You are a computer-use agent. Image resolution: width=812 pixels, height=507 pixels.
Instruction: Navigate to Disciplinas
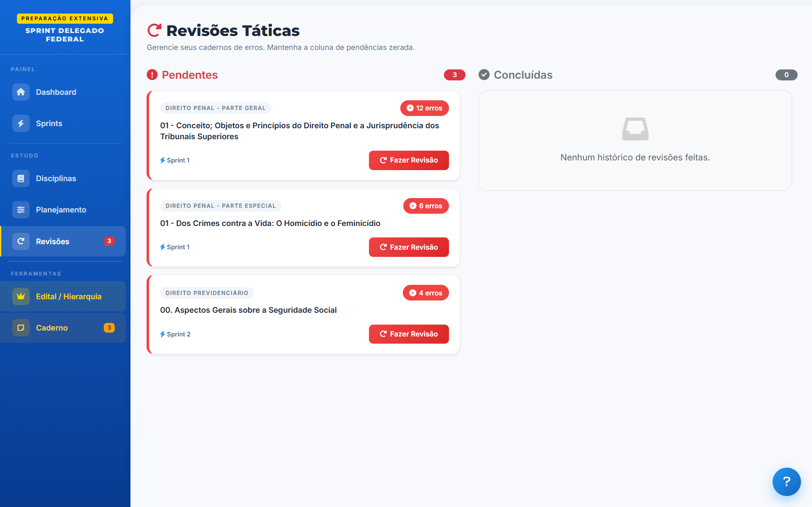pos(63,179)
